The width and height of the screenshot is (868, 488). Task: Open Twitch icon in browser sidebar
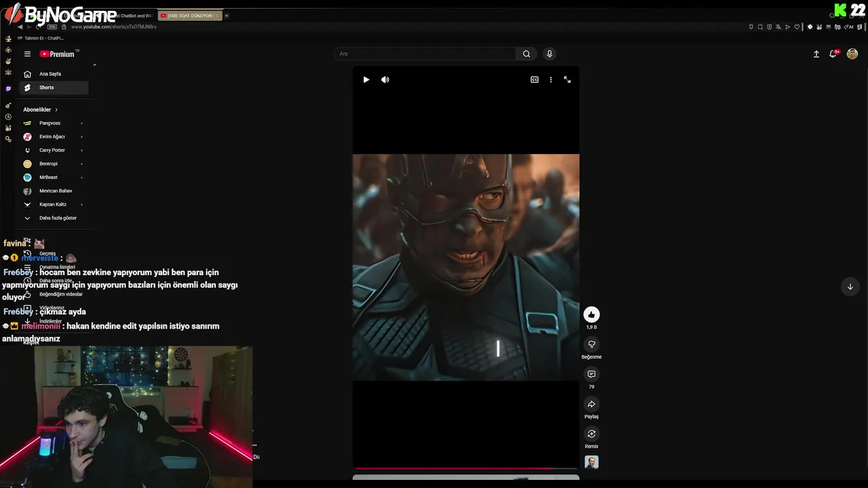[8, 89]
